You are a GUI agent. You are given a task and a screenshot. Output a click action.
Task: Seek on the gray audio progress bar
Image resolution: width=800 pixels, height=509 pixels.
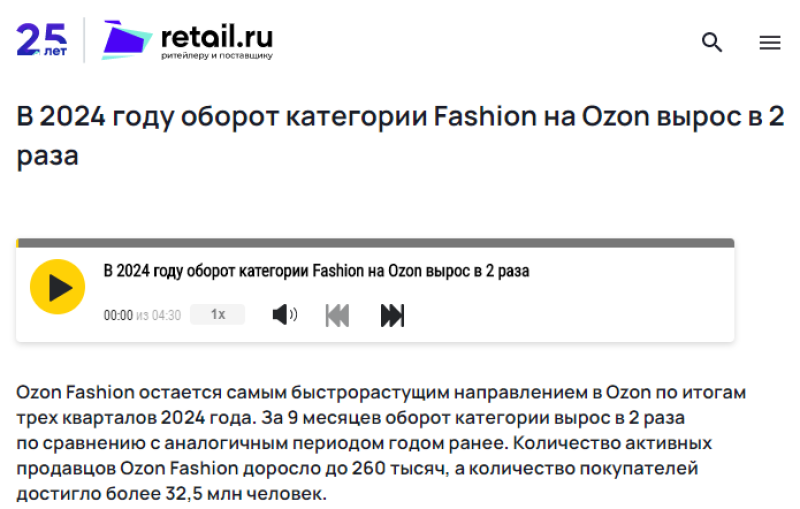point(375,243)
